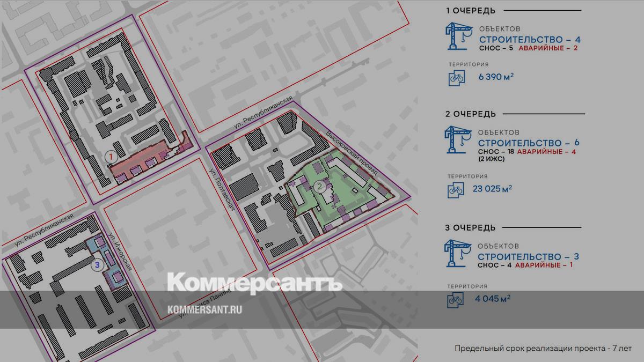This screenshot has width=644, height=362.
Task: Select map marker number 3
Action: [97, 264]
